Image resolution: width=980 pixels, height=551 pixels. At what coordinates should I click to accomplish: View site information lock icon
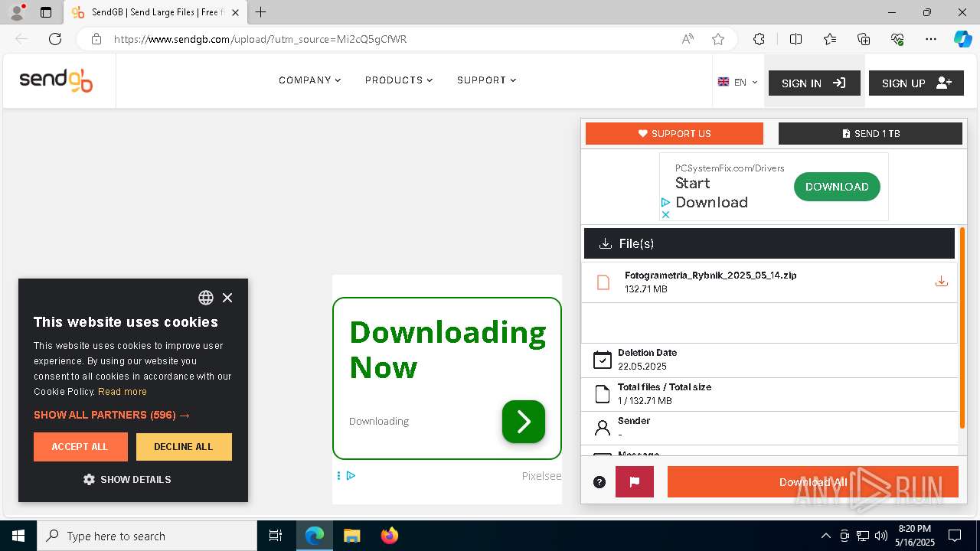(96, 39)
